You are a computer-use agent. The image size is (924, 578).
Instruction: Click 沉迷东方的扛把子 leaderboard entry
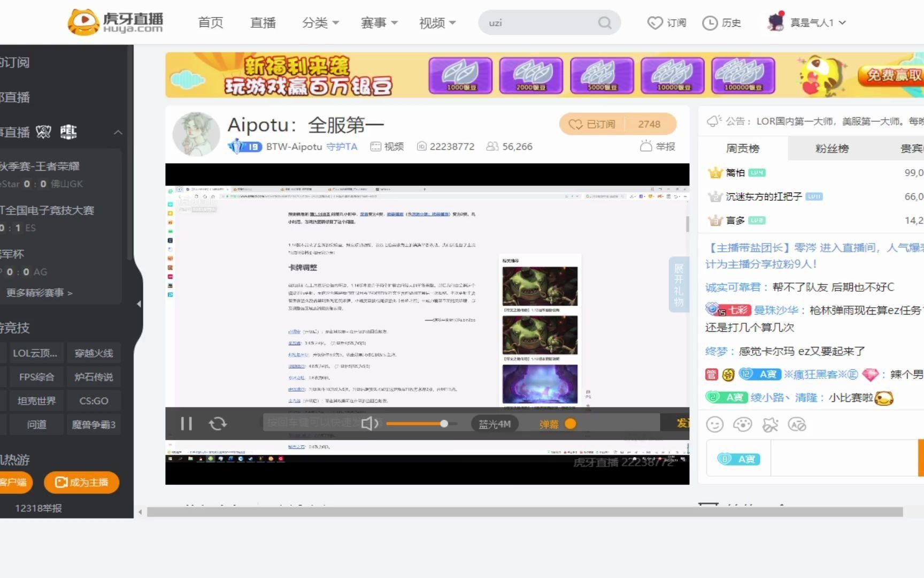pos(811,196)
